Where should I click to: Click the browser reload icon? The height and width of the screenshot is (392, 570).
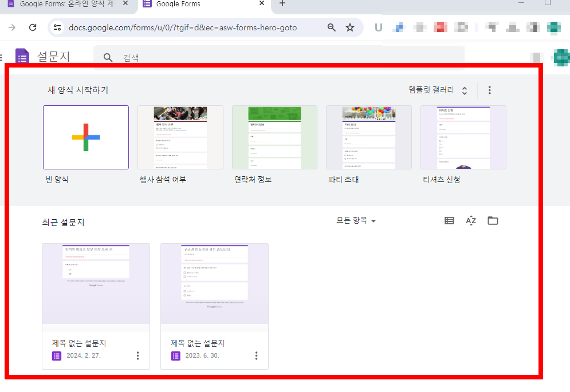[x=32, y=27]
